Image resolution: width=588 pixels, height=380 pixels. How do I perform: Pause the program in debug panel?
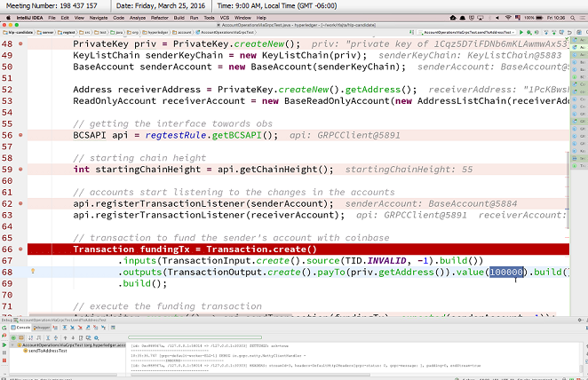tap(4, 352)
